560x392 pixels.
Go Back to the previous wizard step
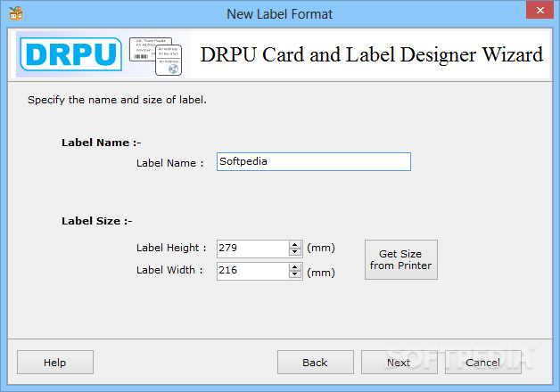pos(316,362)
